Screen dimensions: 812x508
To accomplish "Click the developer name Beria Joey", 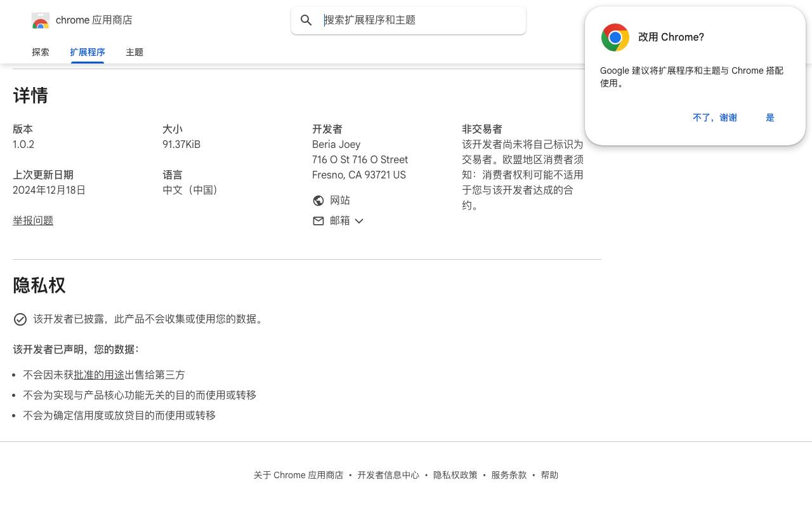I will click(x=336, y=145).
